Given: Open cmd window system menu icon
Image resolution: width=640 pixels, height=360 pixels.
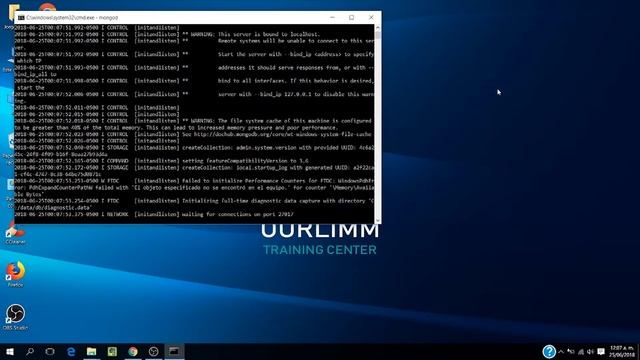Looking at the screenshot, I should (21, 18).
